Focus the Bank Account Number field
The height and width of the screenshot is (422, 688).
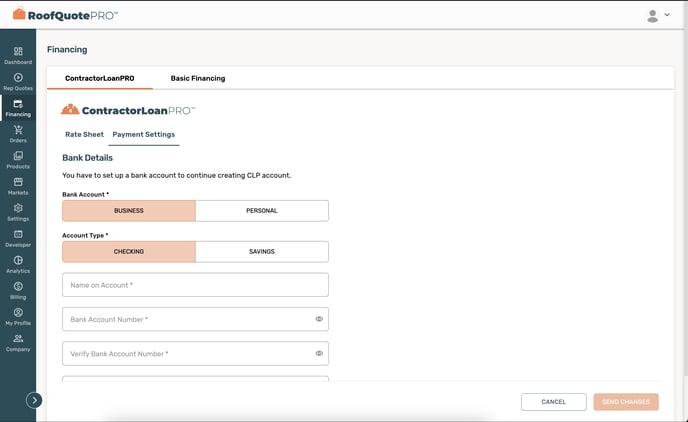point(195,319)
